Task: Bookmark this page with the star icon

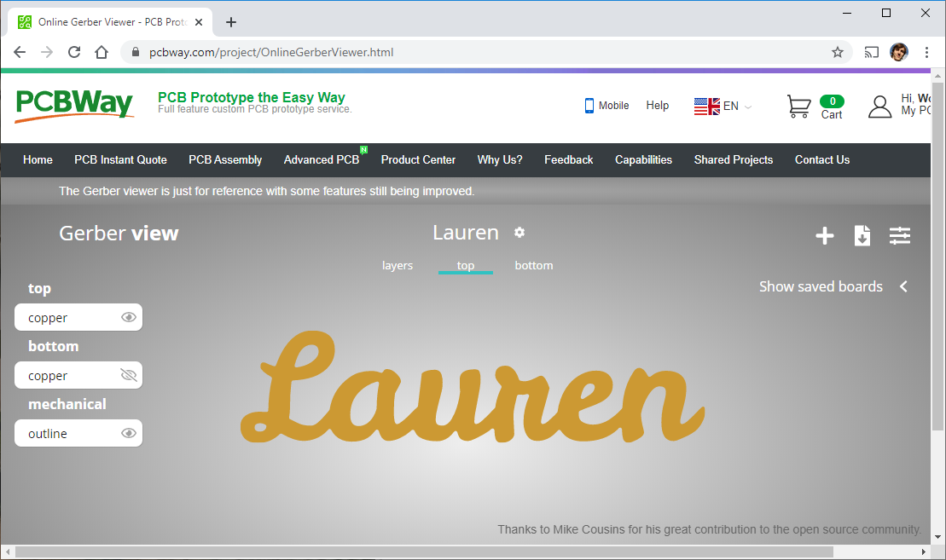Action: click(x=838, y=53)
